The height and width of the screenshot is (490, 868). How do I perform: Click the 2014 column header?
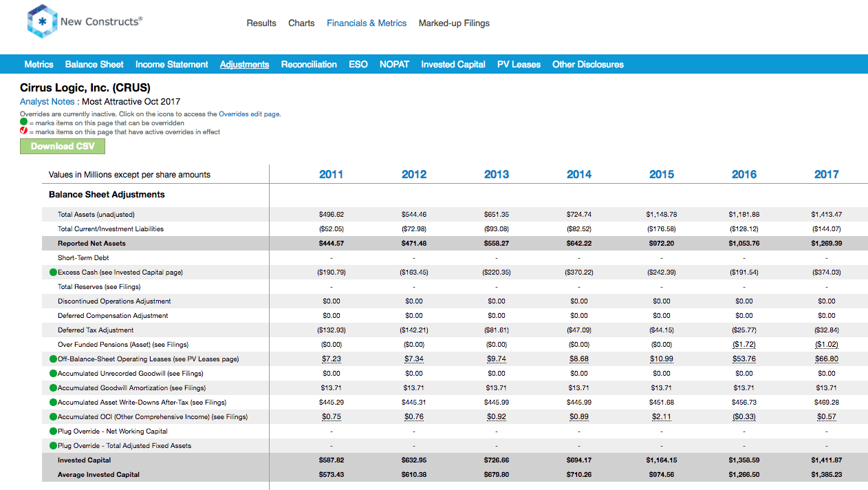[x=579, y=175]
